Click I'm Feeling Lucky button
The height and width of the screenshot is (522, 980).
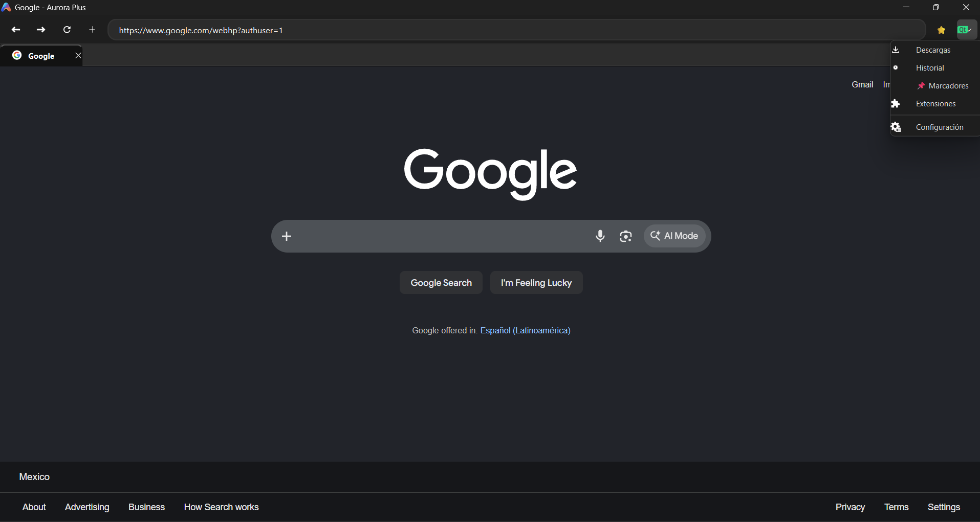point(536,282)
